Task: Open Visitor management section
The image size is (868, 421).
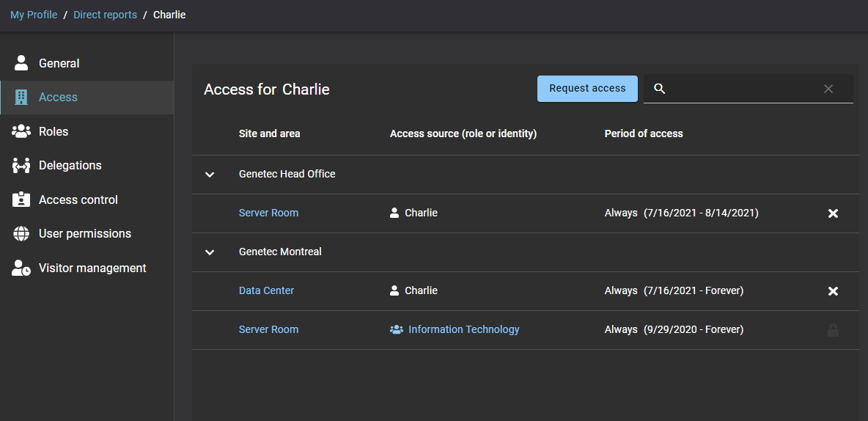Action: coord(87,268)
